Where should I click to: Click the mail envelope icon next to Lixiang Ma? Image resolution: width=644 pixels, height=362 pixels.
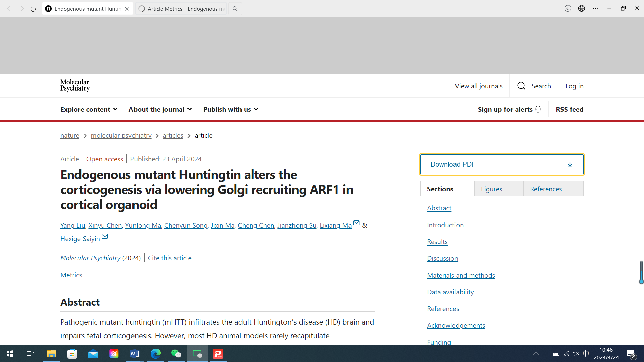(356, 223)
